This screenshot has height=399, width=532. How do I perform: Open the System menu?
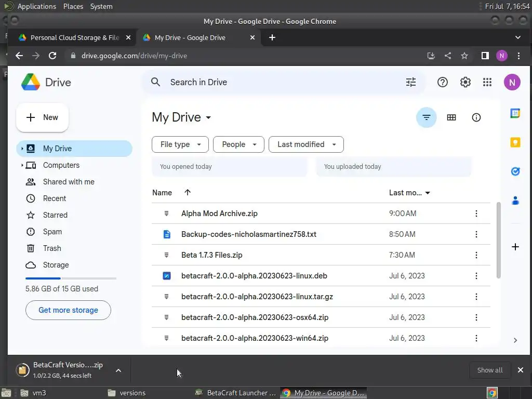(x=101, y=6)
